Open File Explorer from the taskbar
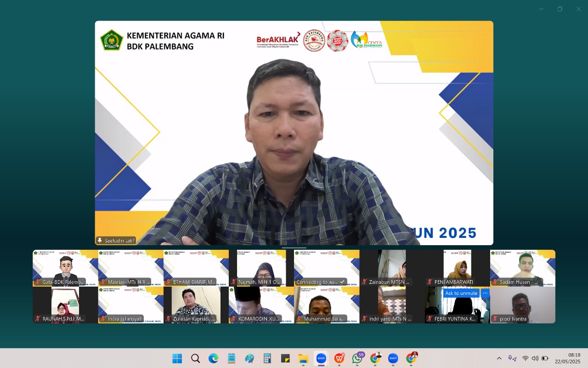Image resolution: width=588 pixels, height=368 pixels. 303,358
